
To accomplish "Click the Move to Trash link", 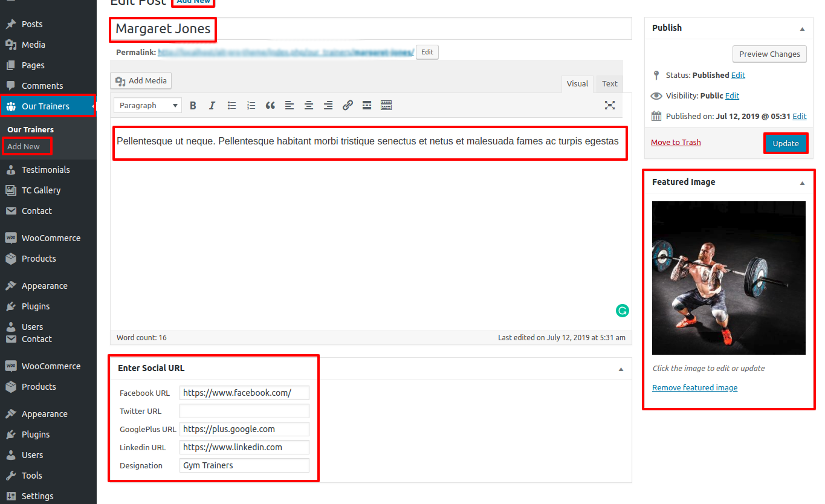I will point(676,143).
